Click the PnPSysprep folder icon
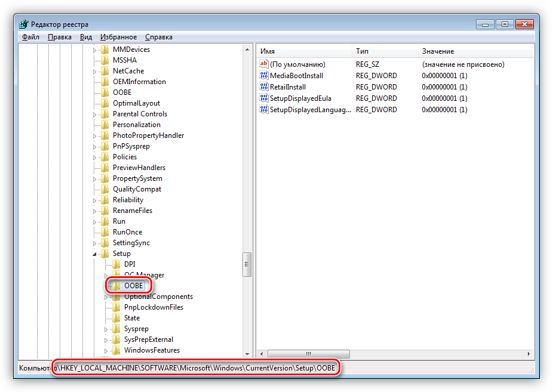 coord(105,146)
